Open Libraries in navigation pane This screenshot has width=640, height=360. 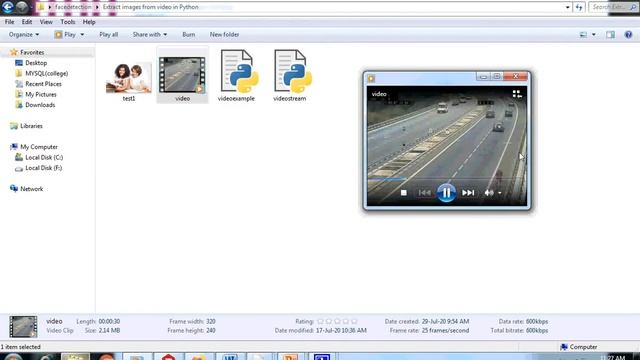click(31, 126)
